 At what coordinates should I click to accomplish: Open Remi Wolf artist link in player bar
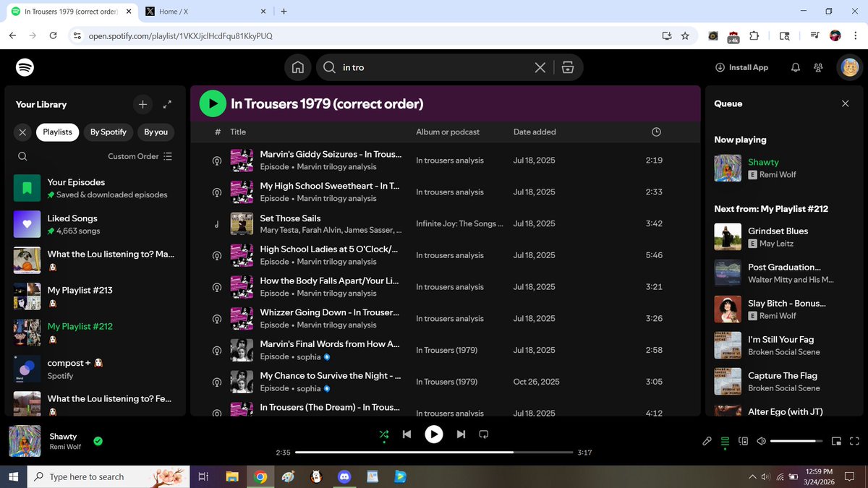[x=65, y=447]
